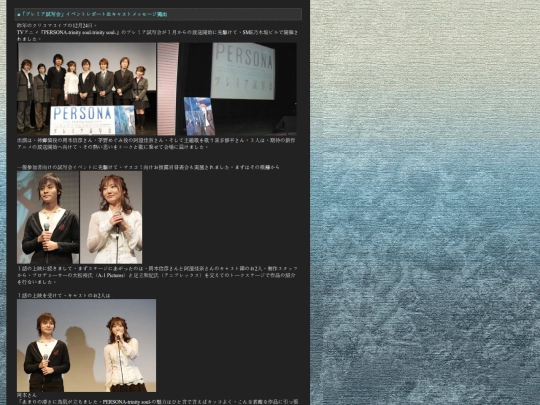540x405 pixels.
Task: Open the PERSONA projection screen photo
Action: point(227,89)
